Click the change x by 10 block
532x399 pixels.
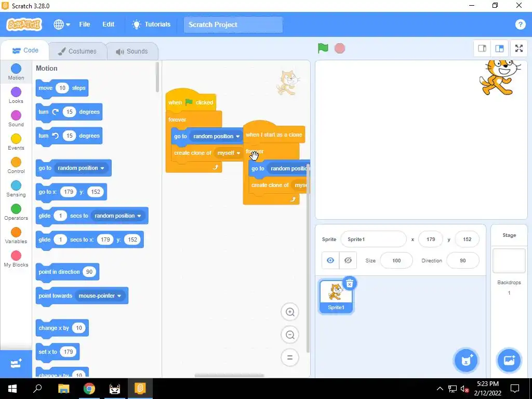coord(62,328)
